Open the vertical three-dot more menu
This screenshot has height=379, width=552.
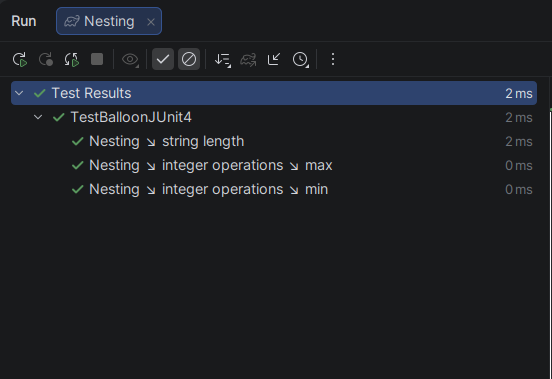333,59
